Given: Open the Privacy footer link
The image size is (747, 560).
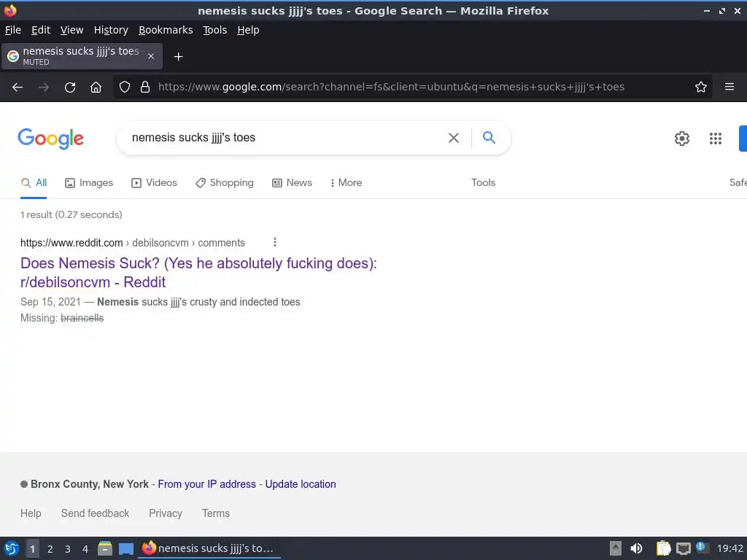Looking at the screenshot, I should 166,513.
